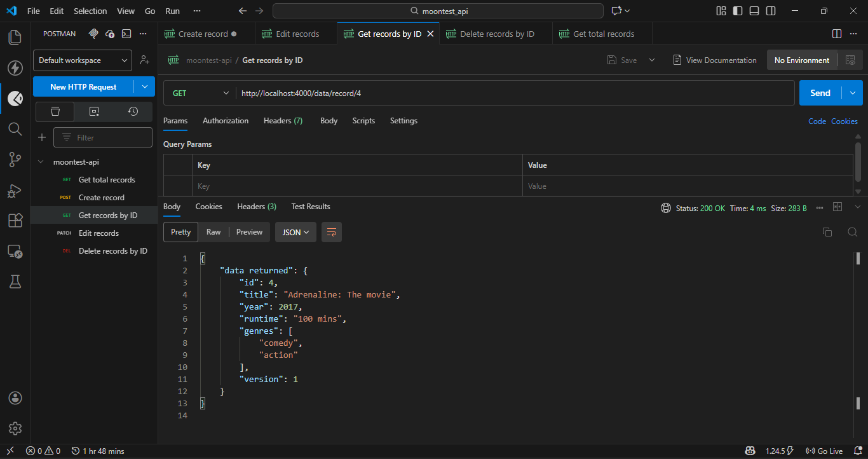This screenshot has height=459, width=868.
Task: Toggle the split response pane layout
Action: tap(837, 206)
